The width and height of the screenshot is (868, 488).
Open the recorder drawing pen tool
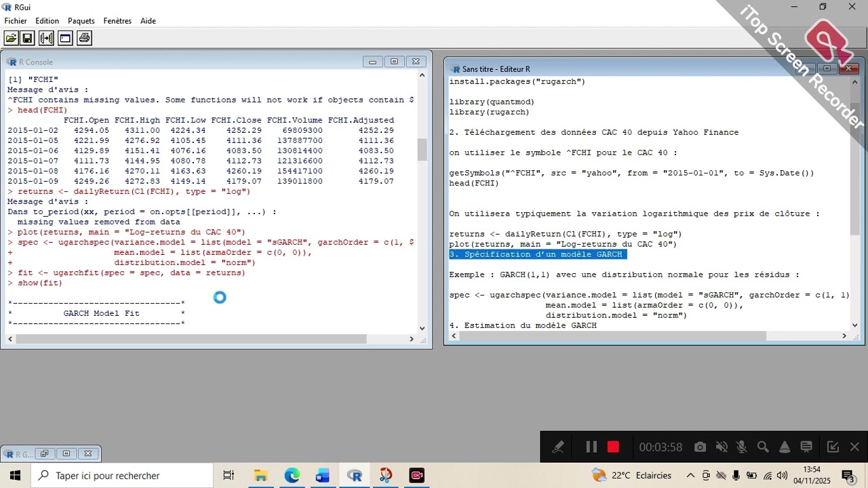558,447
